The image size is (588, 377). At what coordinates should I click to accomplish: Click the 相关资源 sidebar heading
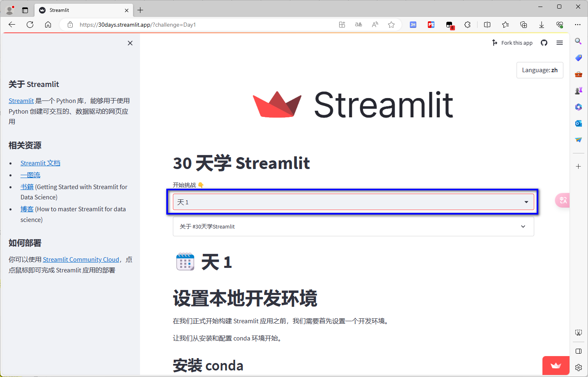click(25, 145)
